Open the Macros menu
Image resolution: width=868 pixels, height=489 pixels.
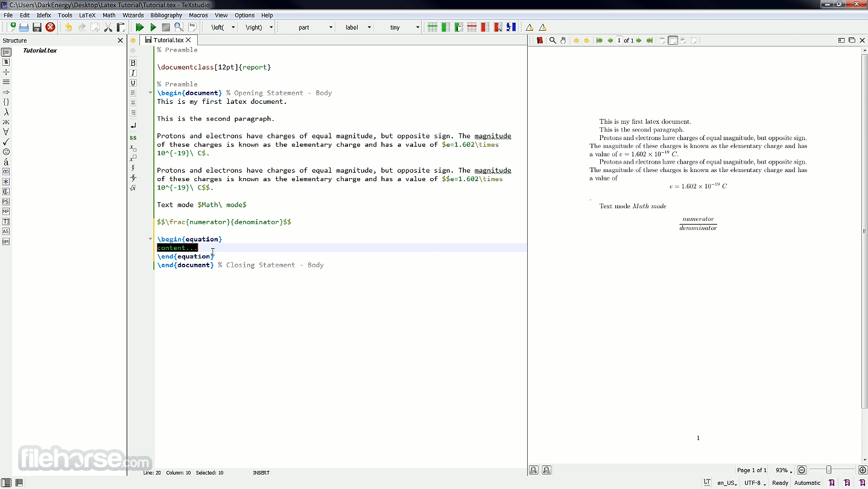(x=198, y=15)
